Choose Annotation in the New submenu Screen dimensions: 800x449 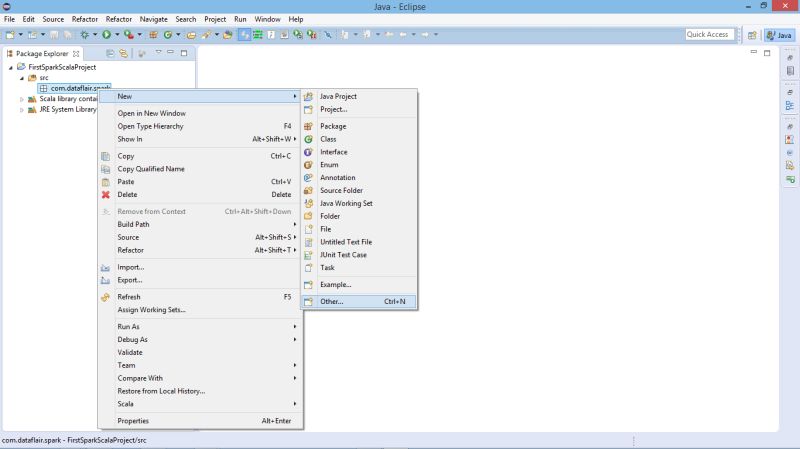(359, 178)
